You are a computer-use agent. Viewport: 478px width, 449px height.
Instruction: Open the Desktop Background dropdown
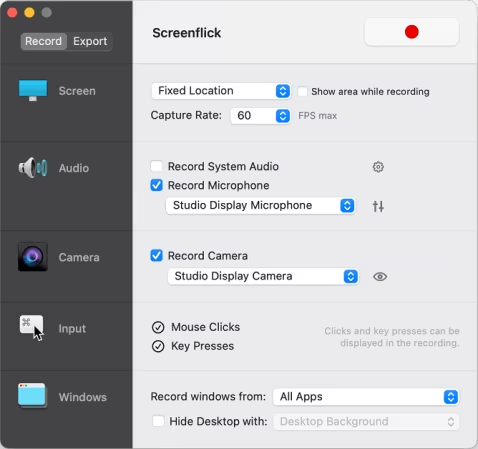[366, 422]
